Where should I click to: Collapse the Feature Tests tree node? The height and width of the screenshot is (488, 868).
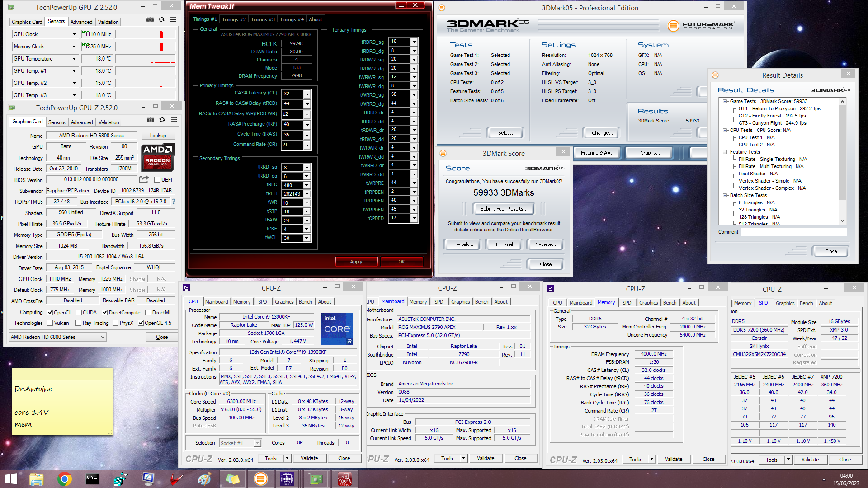[725, 152]
